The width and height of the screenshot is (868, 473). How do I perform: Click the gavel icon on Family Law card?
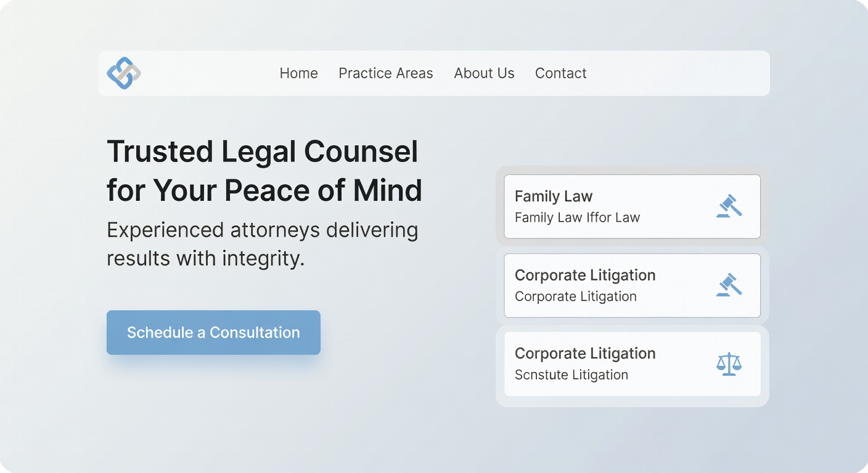(729, 206)
